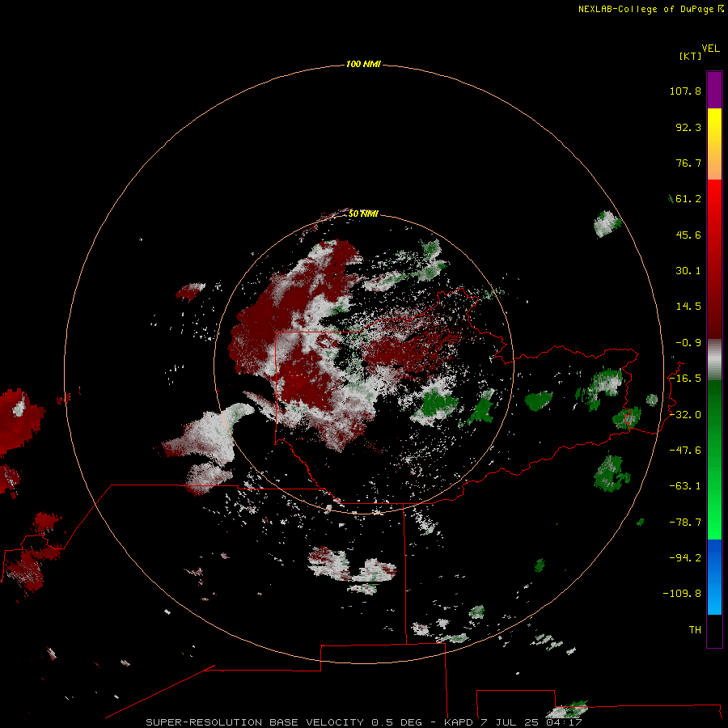
Task: Click the 92.3 legend value
Action: [688, 127]
